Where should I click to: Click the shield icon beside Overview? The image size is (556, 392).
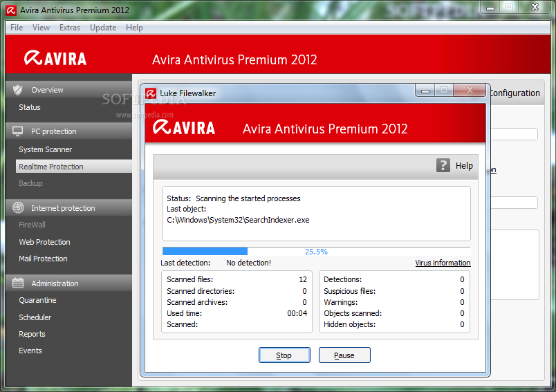click(x=18, y=90)
